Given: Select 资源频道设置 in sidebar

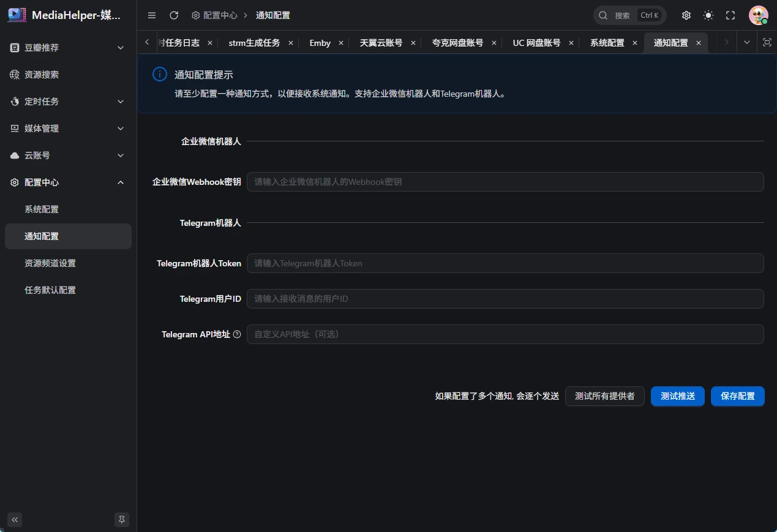Looking at the screenshot, I should pyautogui.click(x=50, y=263).
